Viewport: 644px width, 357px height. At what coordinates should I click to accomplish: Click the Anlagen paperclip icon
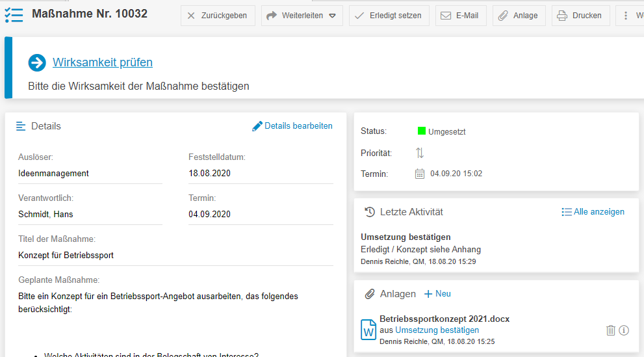coord(370,294)
